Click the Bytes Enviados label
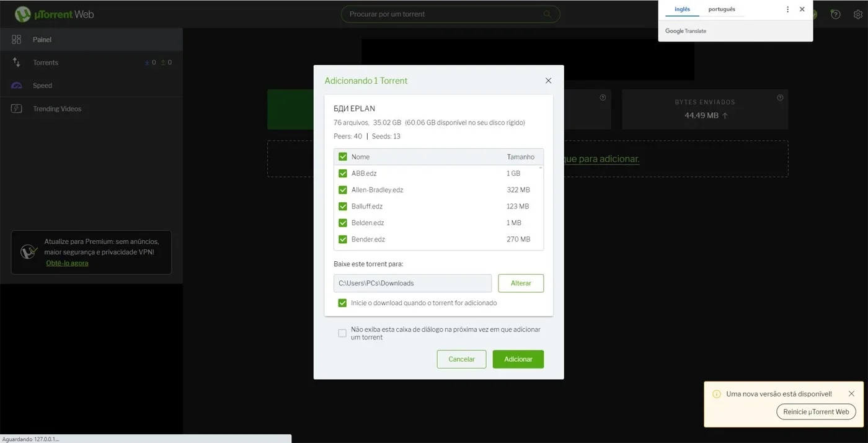This screenshot has width=868, height=443. 705,102
